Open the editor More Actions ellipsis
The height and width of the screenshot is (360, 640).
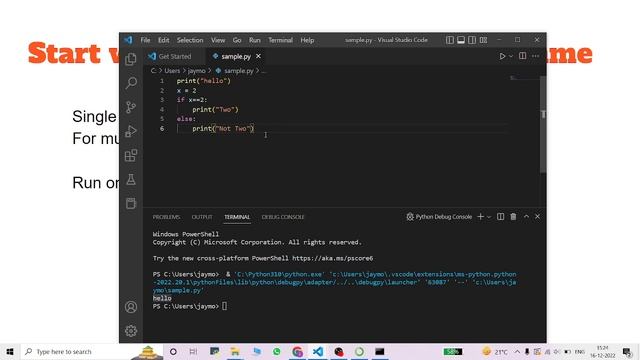[x=536, y=56]
